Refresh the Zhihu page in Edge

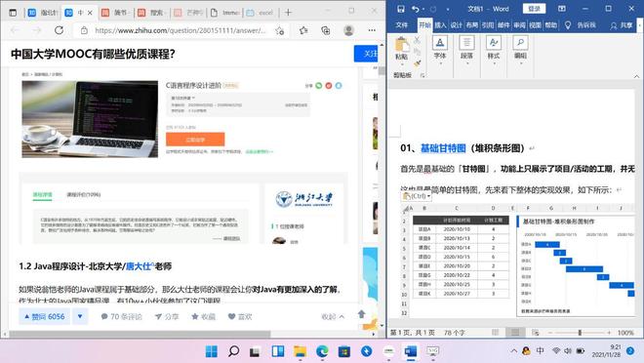point(60,30)
